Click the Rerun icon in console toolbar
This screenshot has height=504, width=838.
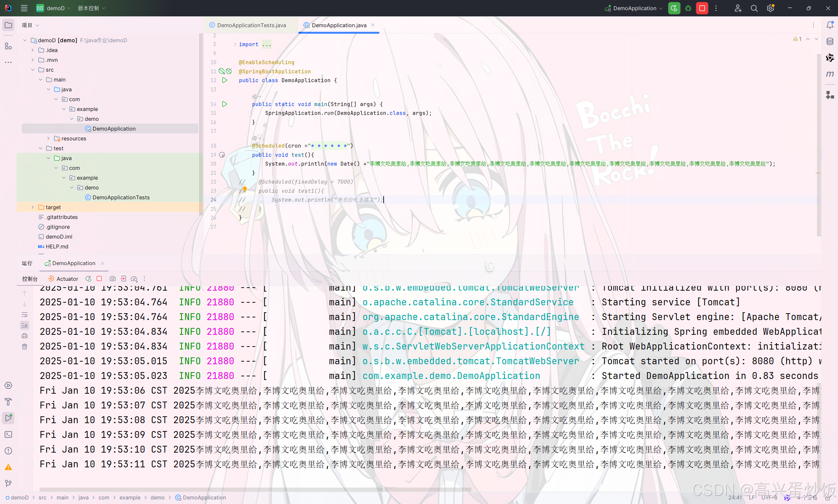[88, 279]
